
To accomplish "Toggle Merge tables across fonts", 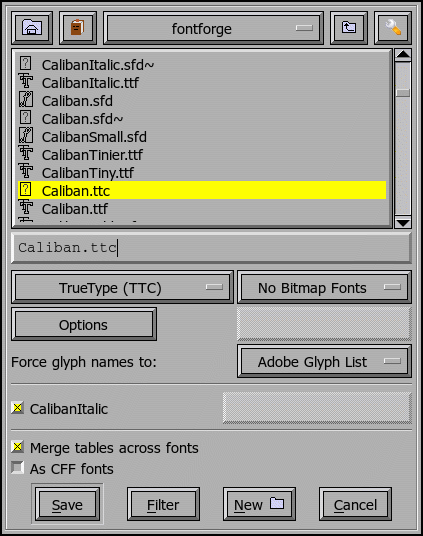I will point(17,447).
